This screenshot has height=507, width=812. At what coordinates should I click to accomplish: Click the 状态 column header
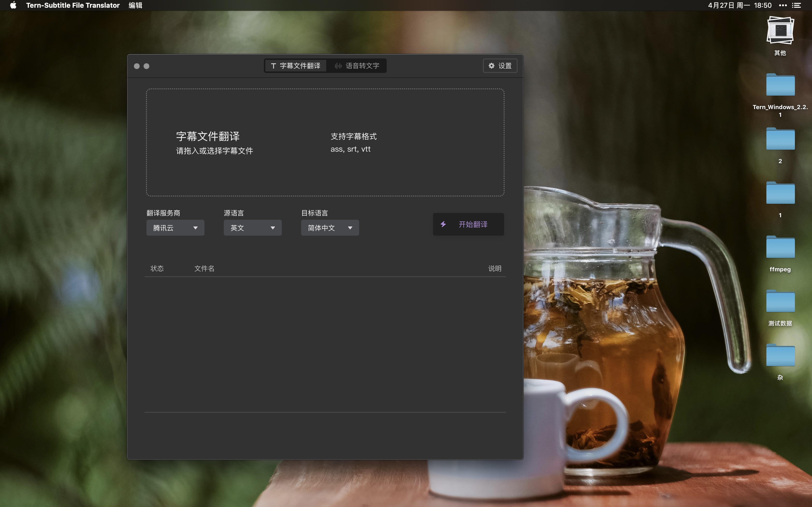coord(157,268)
